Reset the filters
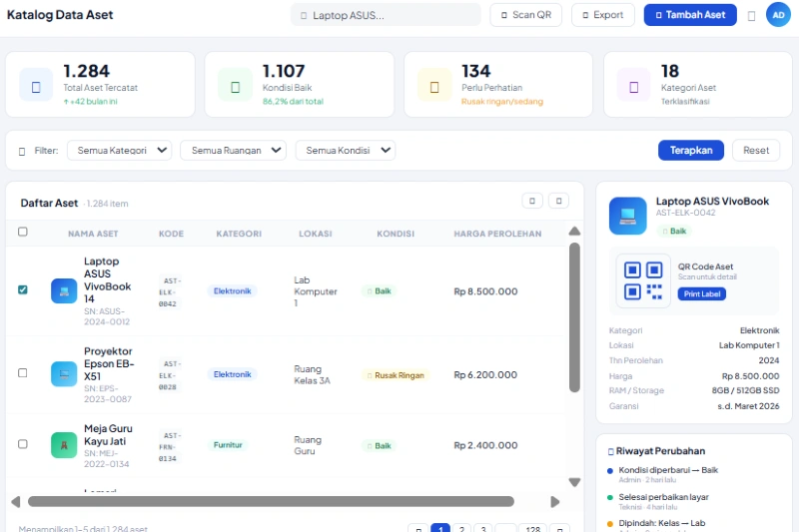 [x=756, y=150]
